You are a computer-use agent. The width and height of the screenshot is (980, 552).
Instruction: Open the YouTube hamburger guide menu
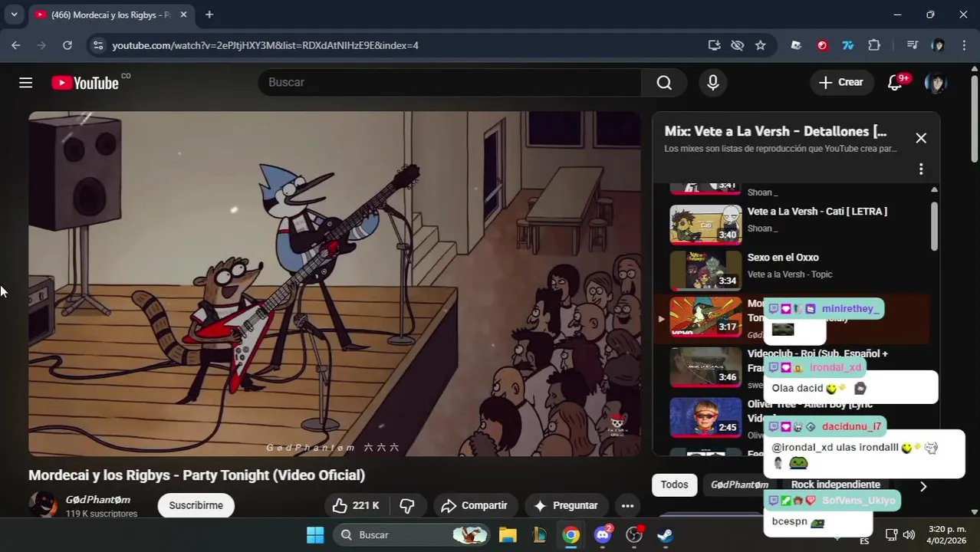[x=25, y=83]
